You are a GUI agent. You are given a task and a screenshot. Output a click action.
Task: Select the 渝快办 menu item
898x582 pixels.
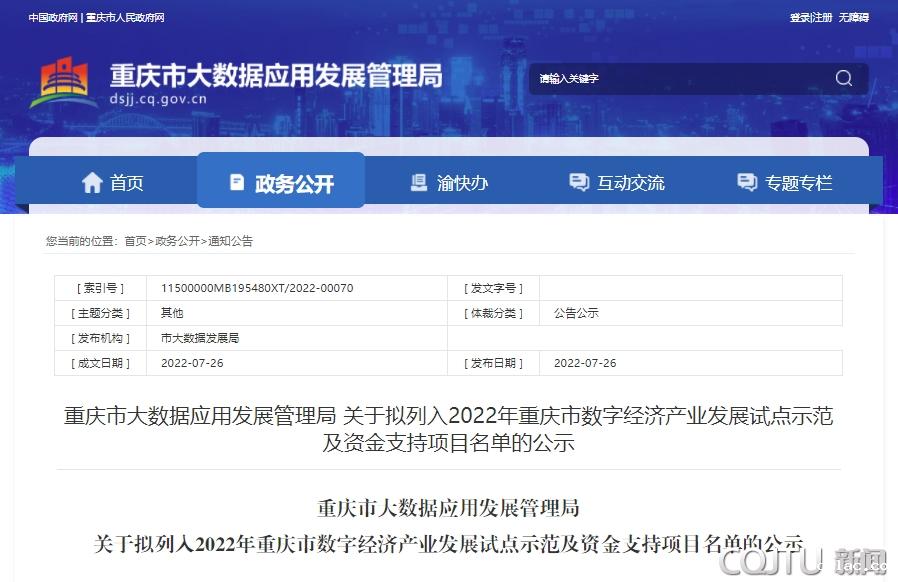tap(462, 183)
